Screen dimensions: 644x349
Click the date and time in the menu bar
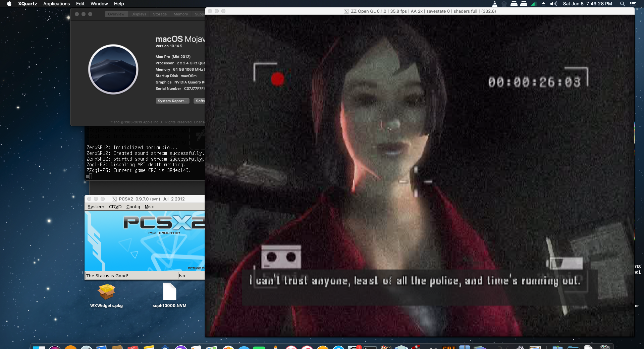click(587, 4)
